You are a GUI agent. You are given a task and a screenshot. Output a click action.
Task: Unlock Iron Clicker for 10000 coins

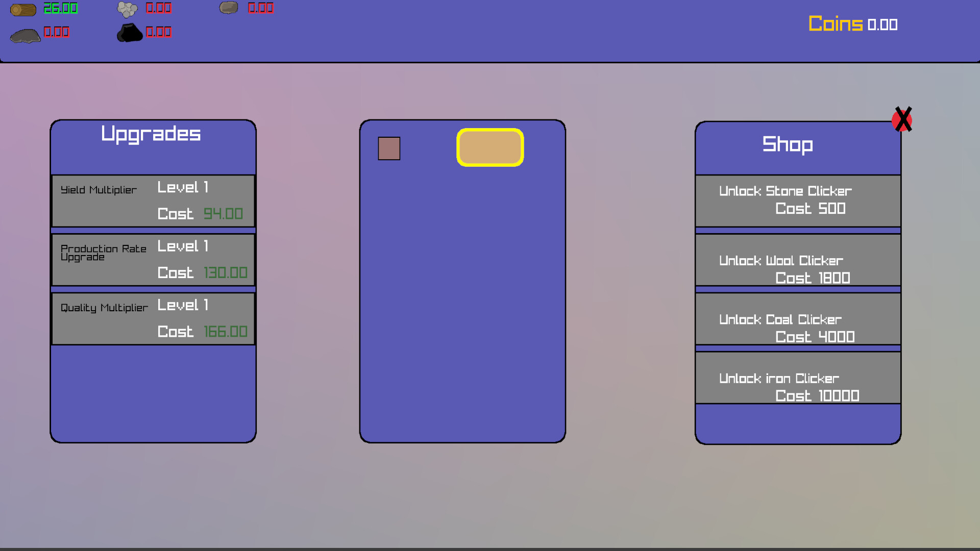pos(797,378)
